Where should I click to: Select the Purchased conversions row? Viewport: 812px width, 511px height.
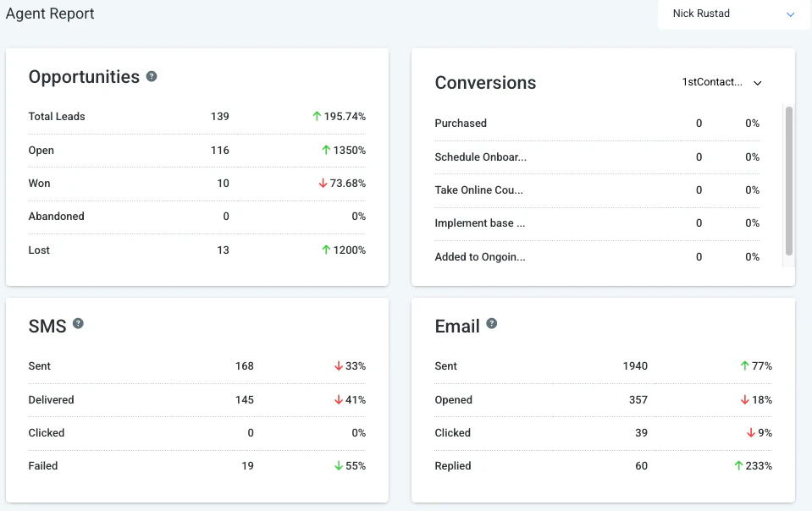tap(597, 123)
